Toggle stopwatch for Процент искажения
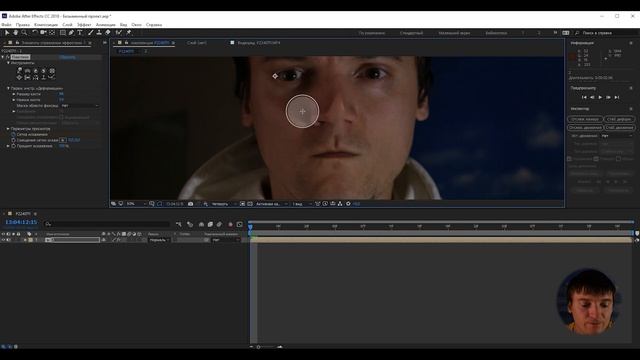640x360 pixels. point(13,146)
